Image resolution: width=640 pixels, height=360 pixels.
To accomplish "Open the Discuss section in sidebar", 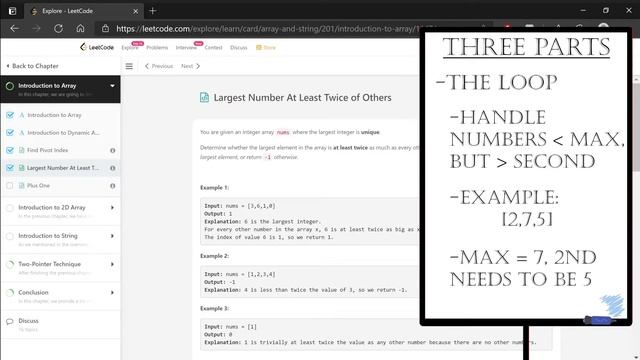I will click(28, 321).
